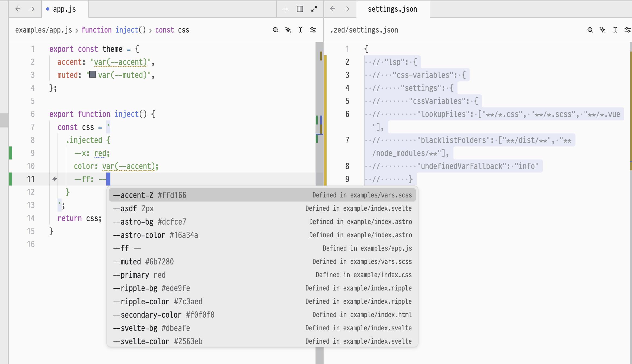The height and width of the screenshot is (364, 632).
Task: Click line number 14 in app.js gutter
Action: pos(31,218)
